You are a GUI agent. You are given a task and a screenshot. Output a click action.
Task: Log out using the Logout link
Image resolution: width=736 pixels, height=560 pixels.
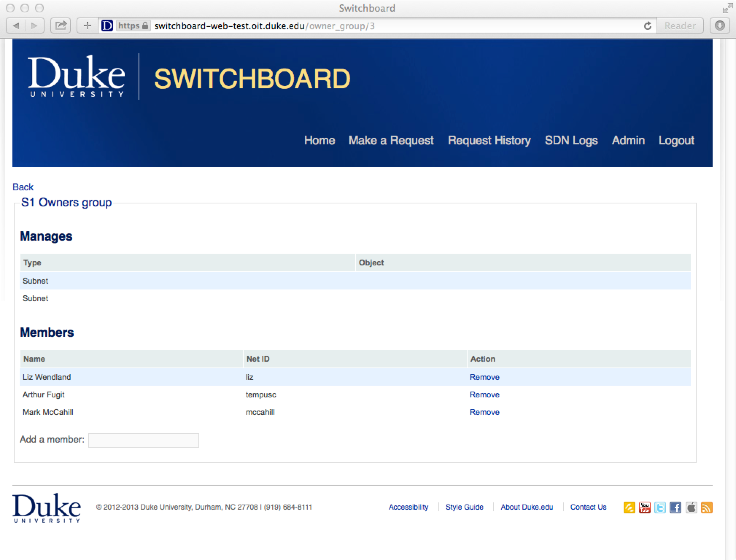pyautogui.click(x=676, y=141)
